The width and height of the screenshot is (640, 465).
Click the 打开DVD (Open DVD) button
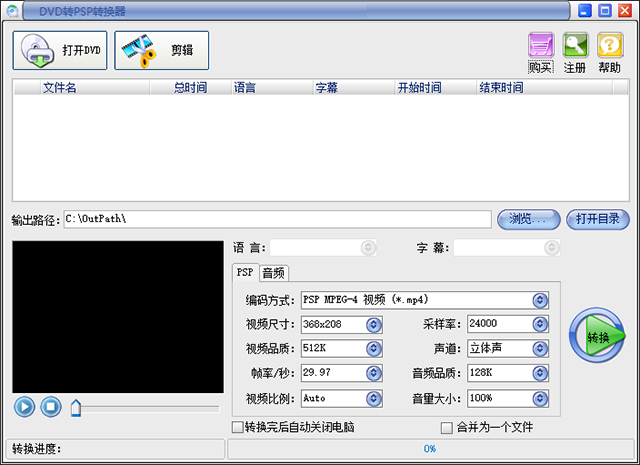(60, 50)
